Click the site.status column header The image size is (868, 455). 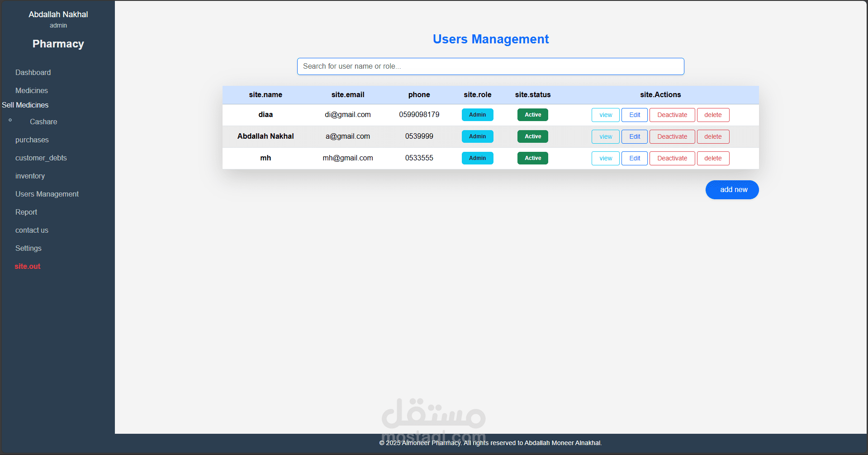[x=533, y=94]
